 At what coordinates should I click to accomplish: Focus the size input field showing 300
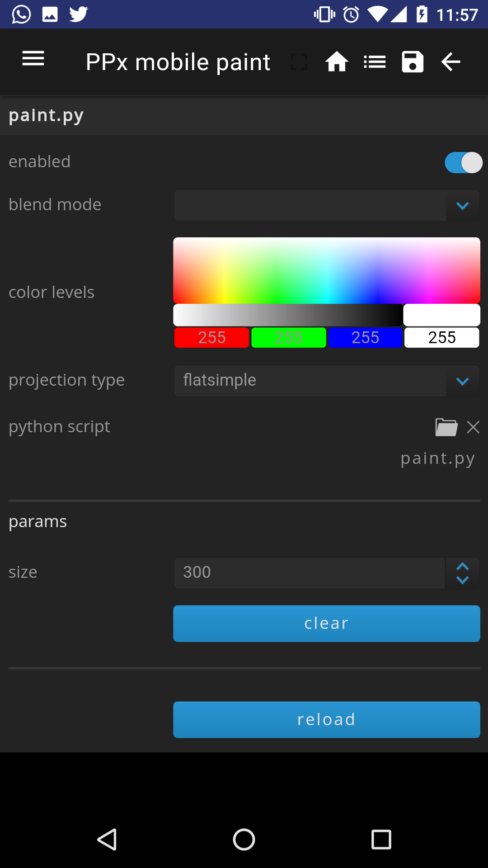pos(310,573)
